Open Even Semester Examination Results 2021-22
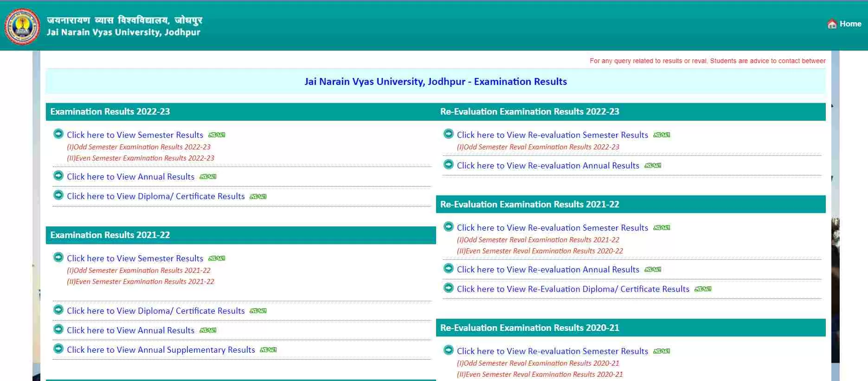 141,282
